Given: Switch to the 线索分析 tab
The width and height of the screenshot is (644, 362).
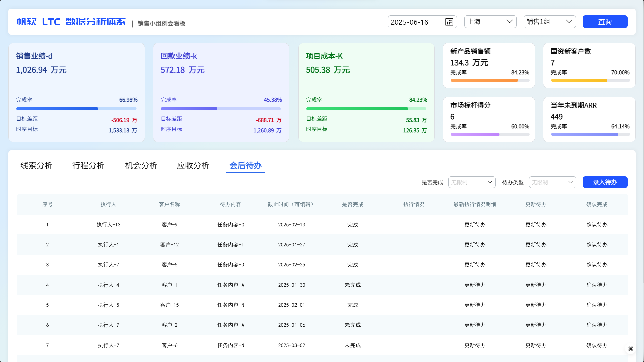Looking at the screenshot, I should [37, 166].
